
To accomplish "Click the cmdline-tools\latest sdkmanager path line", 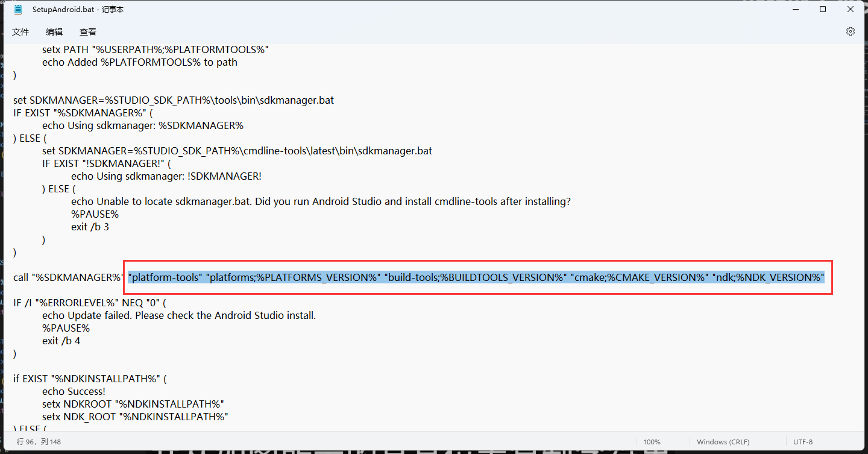I will click(237, 151).
